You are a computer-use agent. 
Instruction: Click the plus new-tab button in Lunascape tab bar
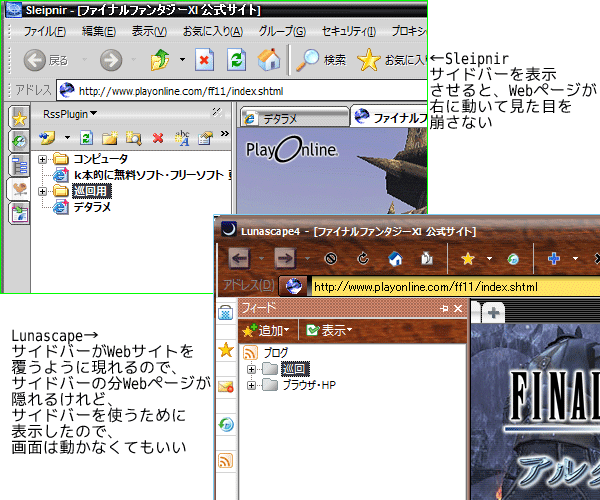coord(493,313)
